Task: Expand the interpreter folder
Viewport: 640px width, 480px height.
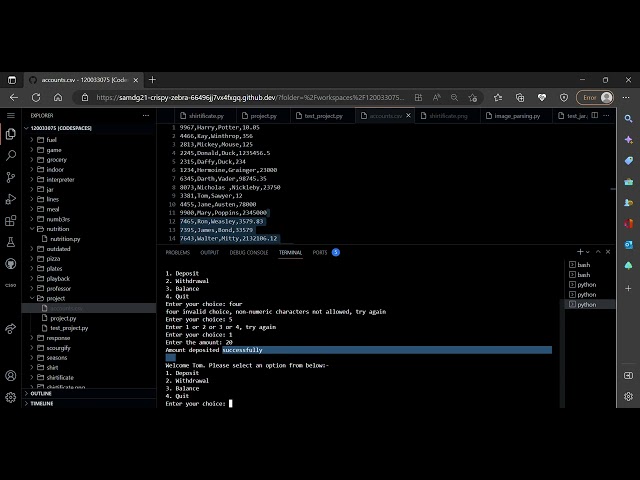Action: [60, 180]
